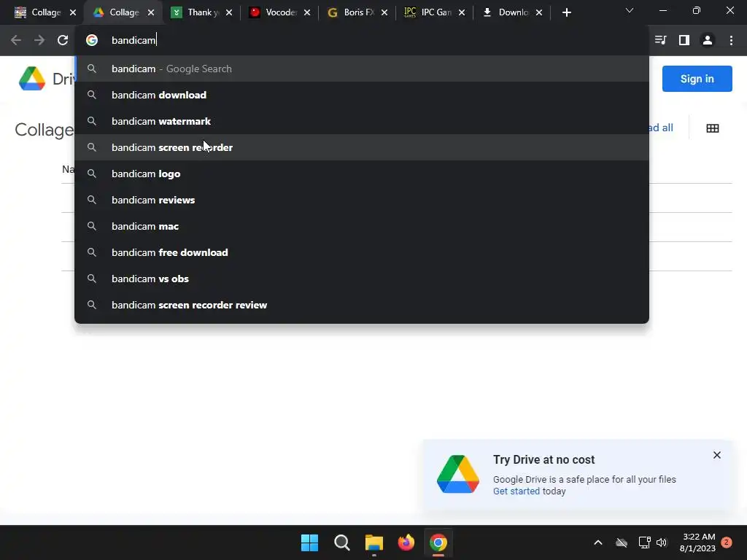Open the media control queue icon
747x560 pixels.
661,41
